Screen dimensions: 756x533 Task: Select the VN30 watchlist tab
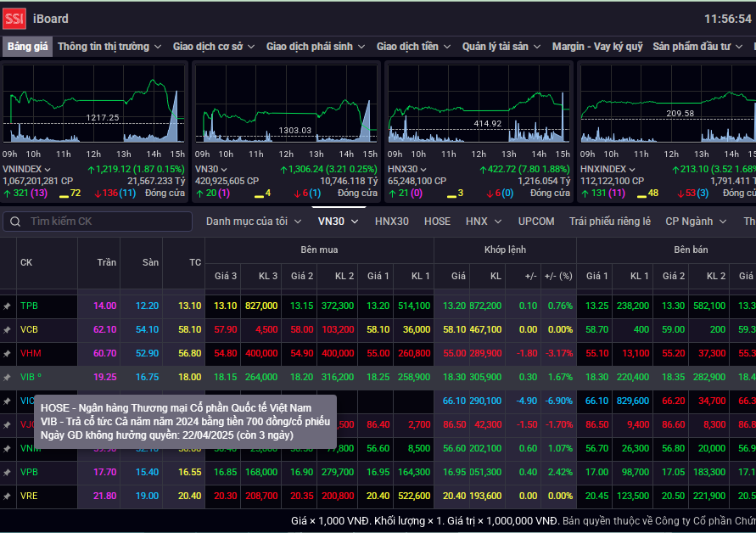tap(338, 222)
